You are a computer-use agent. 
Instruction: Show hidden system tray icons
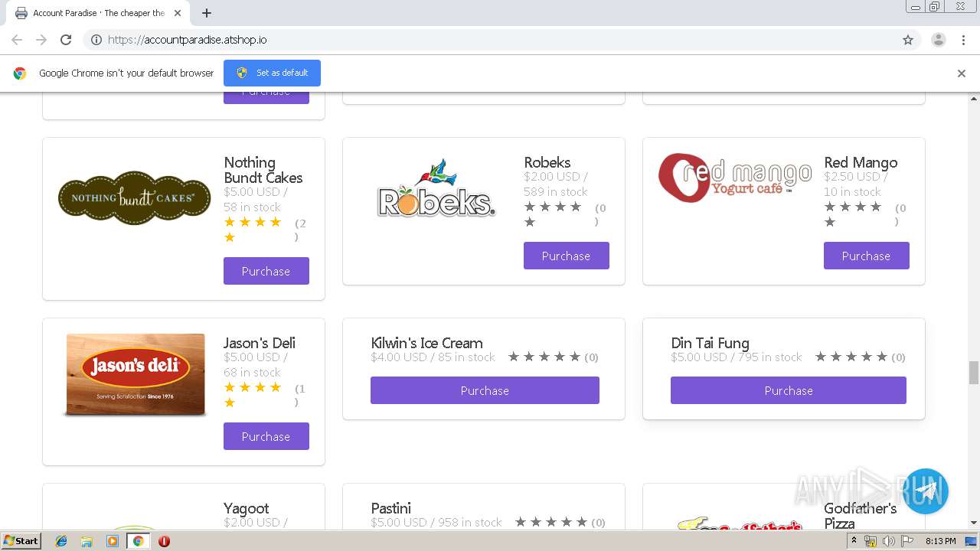[x=854, y=541]
